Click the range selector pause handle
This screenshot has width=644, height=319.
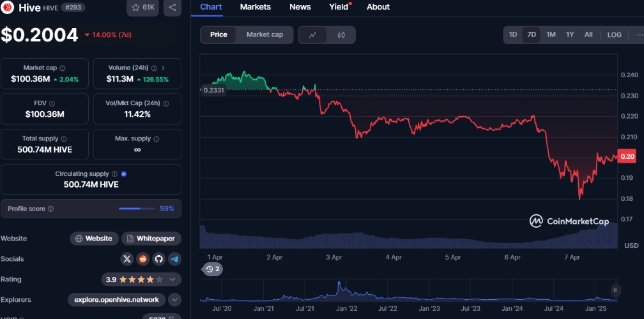[615, 290]
